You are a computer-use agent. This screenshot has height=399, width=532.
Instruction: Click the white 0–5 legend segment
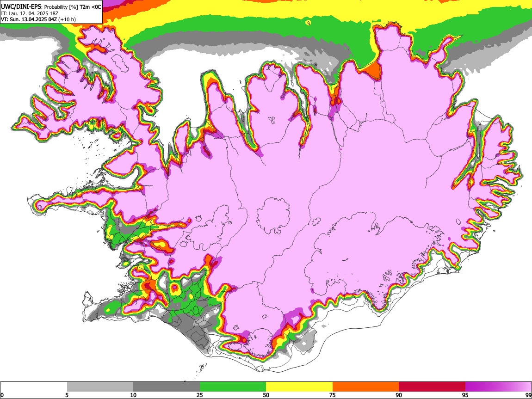34,387
